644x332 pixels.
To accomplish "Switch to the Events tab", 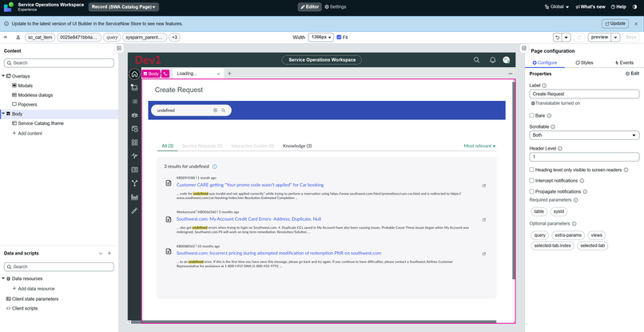I will point(624,62).
